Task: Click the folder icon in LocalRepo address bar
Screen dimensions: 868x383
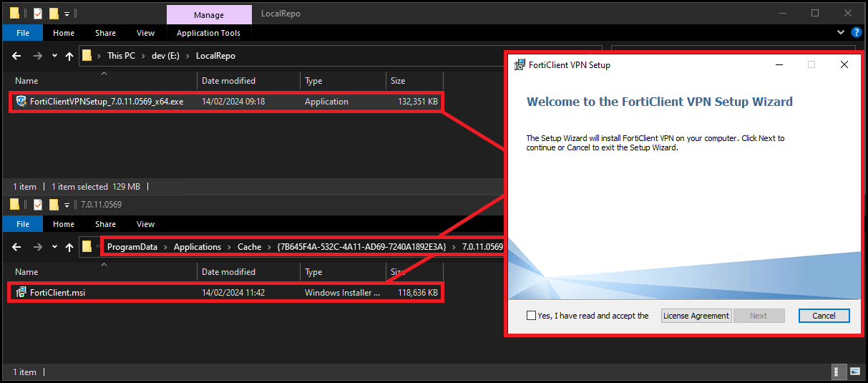Action: [87, 55]
